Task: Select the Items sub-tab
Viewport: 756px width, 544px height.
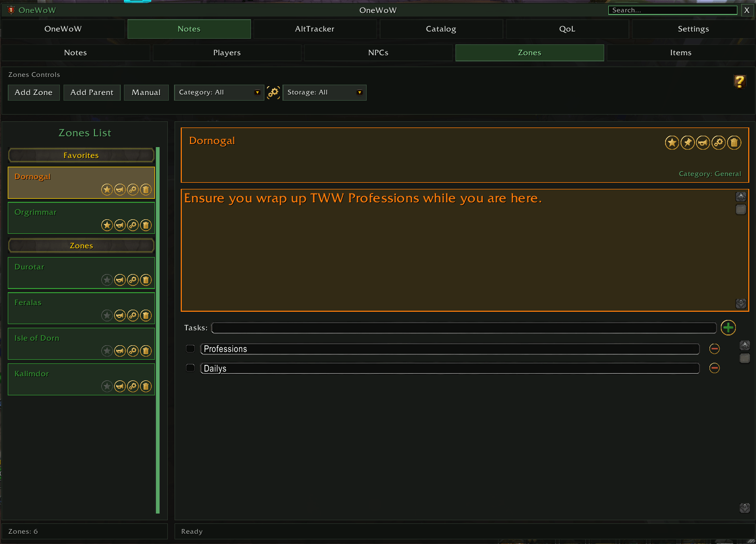Action: point(681,53)
